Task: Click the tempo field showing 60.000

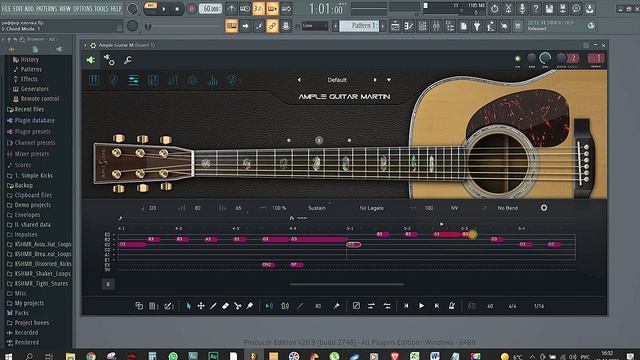Action: 211,9
